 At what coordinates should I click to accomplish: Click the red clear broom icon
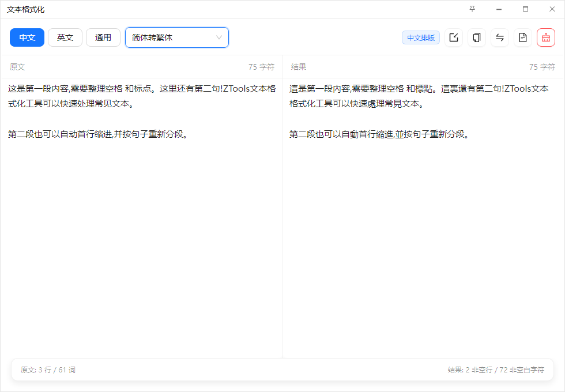546,37
